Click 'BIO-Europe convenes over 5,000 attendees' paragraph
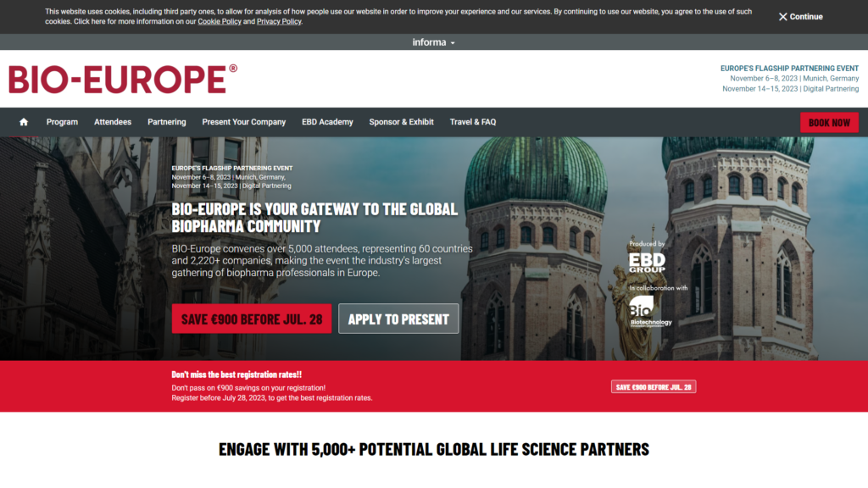This screenshot has height=488, width=868. pos(322,261)
